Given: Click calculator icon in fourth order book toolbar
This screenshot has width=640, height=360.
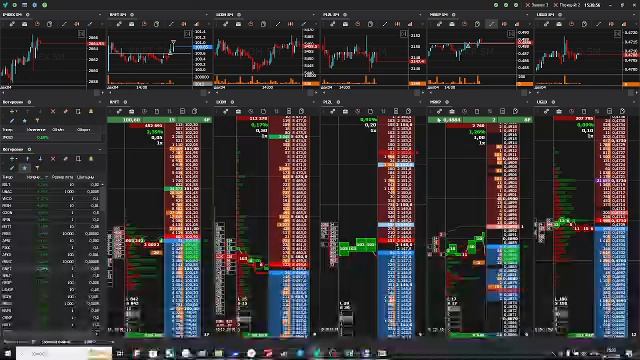Looking at the screenshot, I should click(x=396, y=111).
